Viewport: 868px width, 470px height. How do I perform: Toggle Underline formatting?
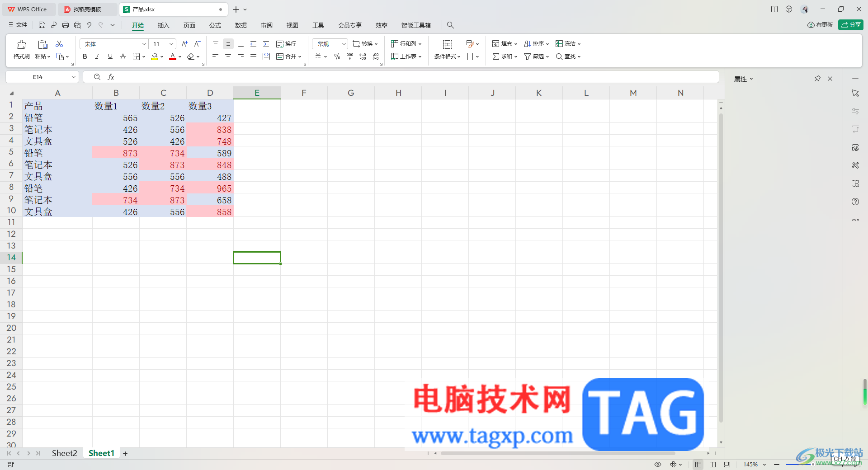point(110,56)
